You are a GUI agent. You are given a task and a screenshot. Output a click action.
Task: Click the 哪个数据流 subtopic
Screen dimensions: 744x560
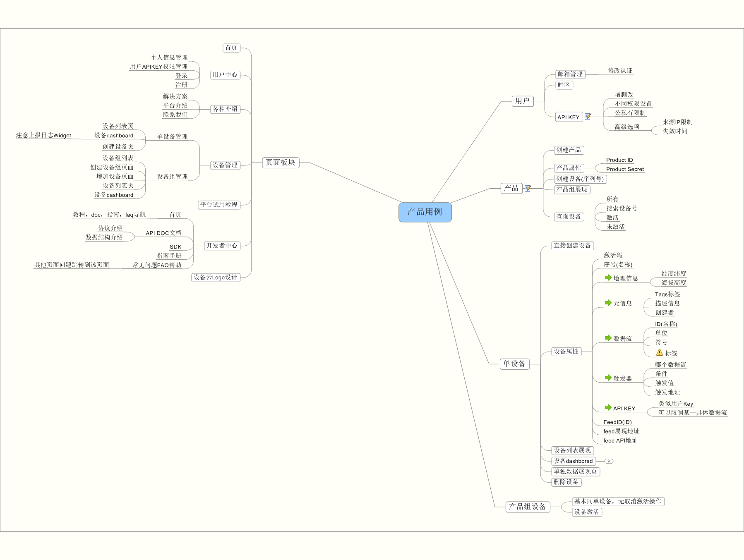pyautogui.click(x=671, y=365)
